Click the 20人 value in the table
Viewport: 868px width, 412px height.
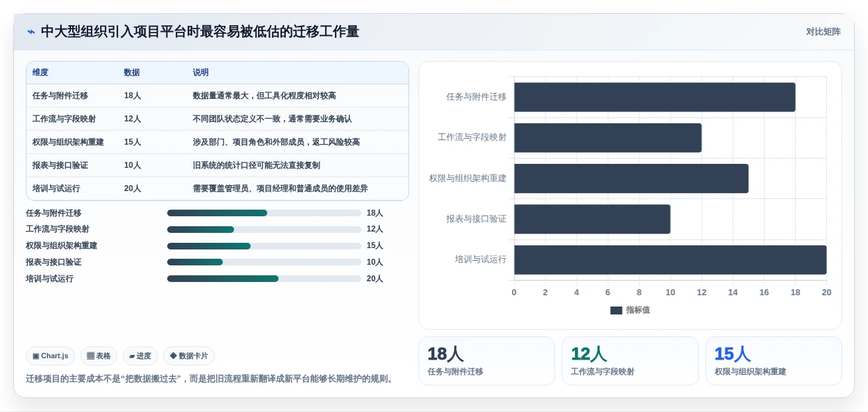133,188
